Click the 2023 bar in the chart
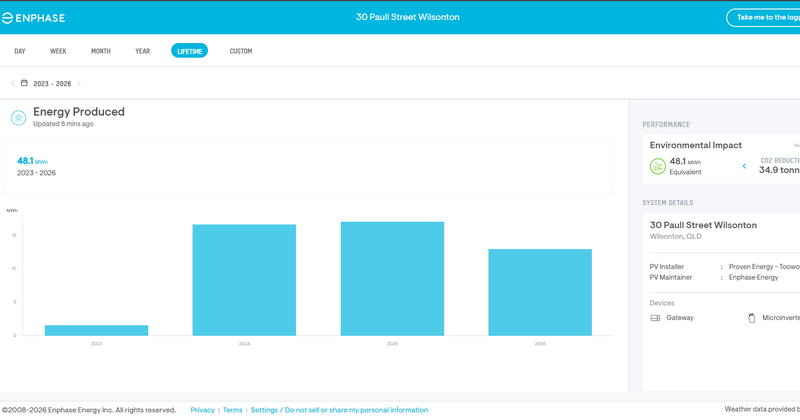Image resolution: width=800 pixels, height=420 pixels. (x=96, y=330)
